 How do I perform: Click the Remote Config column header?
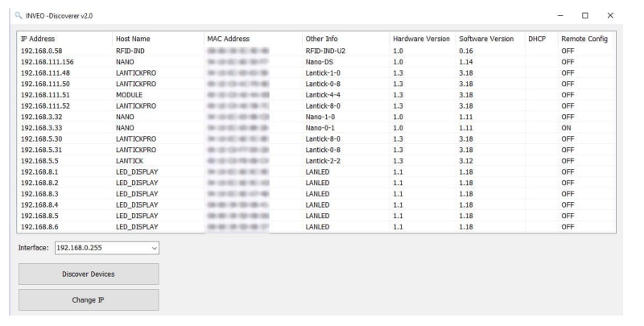tap(584, 39)
